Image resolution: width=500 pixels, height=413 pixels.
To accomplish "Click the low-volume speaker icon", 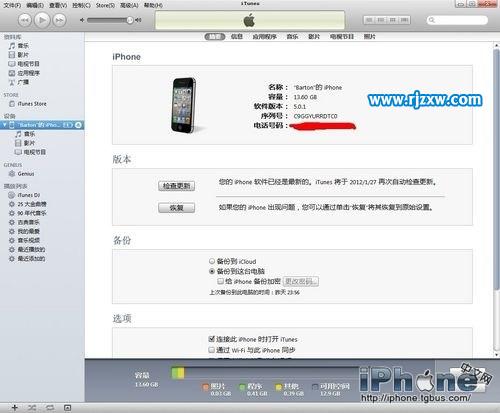I will coord(82,20).
